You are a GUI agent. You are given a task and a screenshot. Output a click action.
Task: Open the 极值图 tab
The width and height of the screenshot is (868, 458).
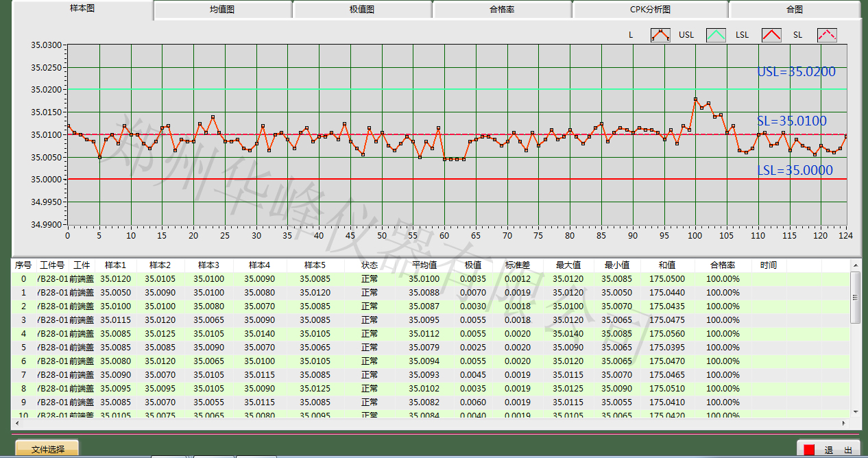tap(362, 10)
